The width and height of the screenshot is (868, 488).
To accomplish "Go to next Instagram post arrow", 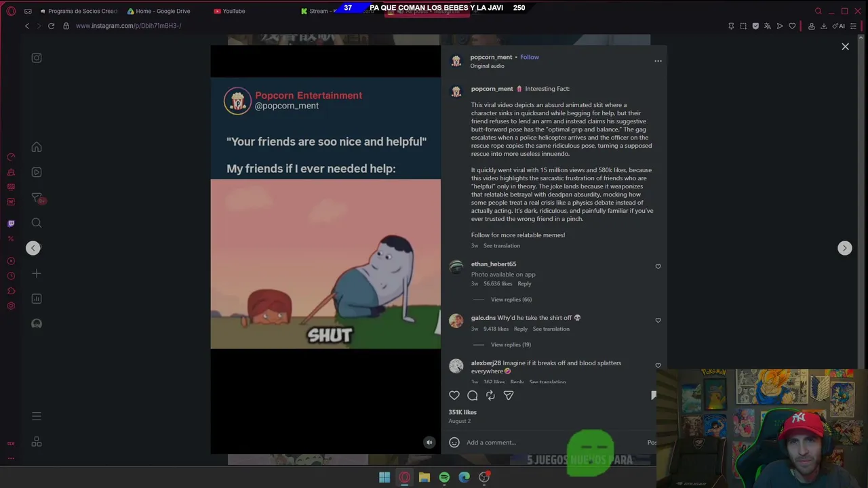I will coord(844,248).
